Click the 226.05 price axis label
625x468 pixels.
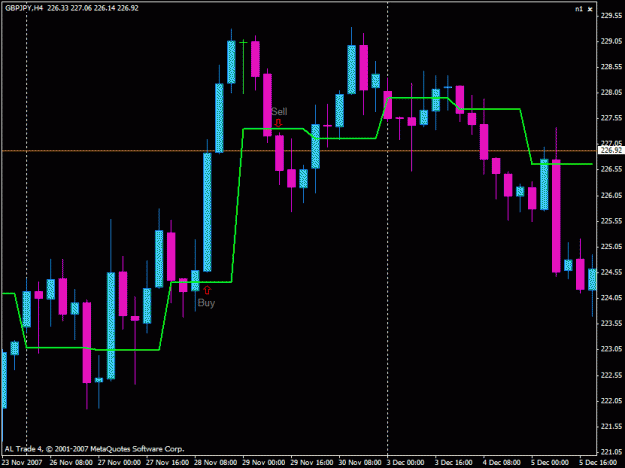click(x=611, y=195)
